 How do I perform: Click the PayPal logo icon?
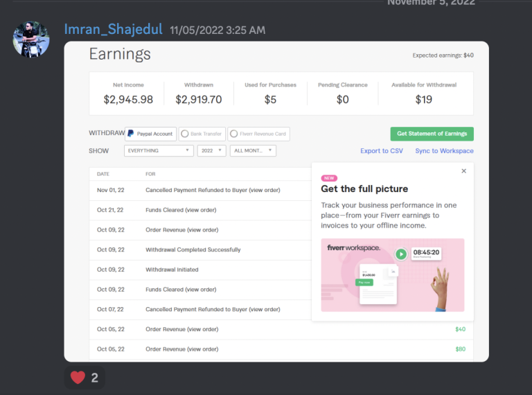tap(131, 134)
